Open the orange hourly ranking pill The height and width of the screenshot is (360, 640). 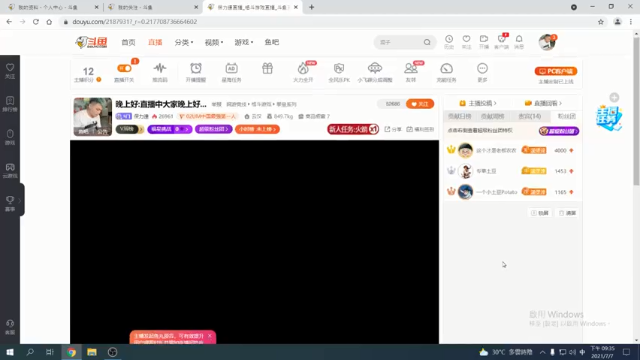click(x=257, y=129)
